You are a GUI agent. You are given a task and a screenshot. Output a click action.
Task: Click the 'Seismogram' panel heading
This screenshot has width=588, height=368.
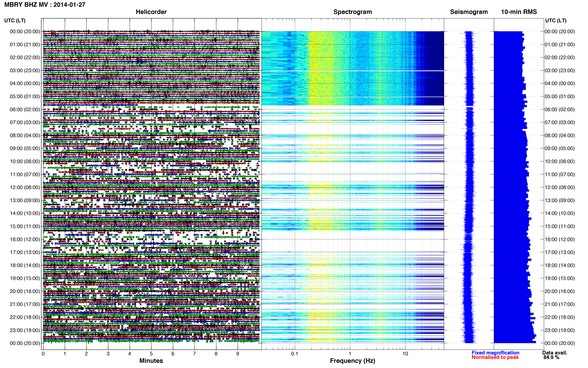pos(469,12)
